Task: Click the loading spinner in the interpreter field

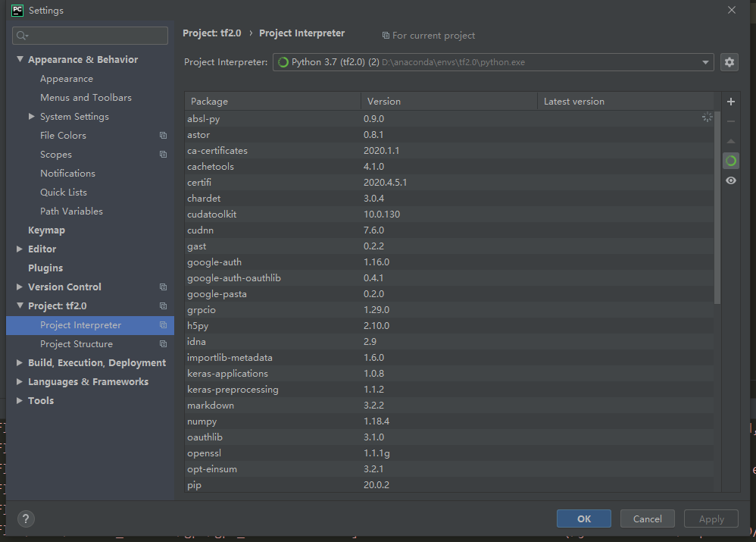Action: (283, 62)
